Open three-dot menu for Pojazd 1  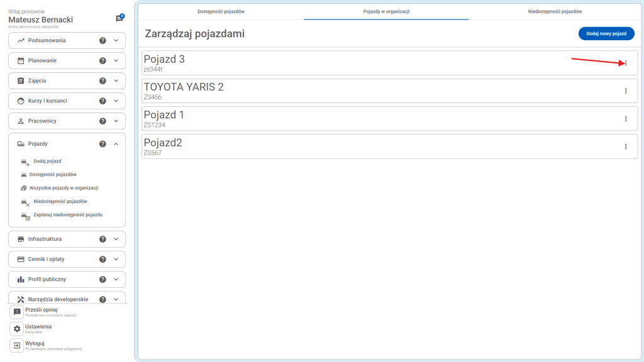click(x=625, y=119)
